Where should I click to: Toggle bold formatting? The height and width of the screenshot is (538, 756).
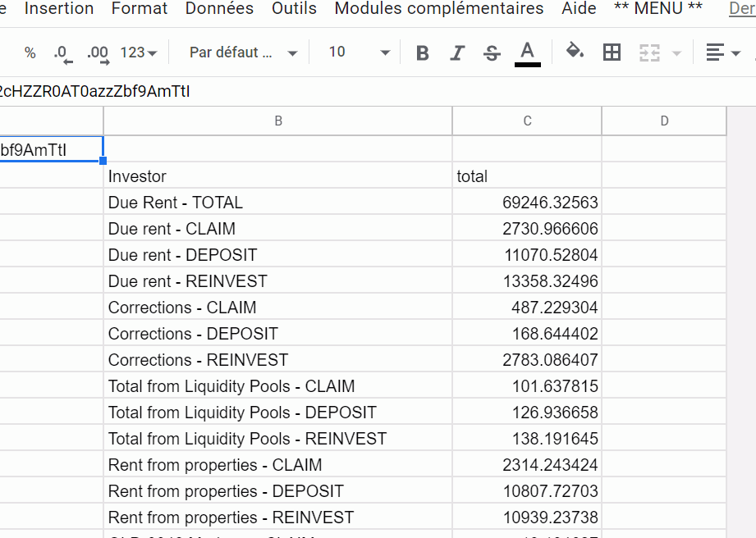click(423, 53)
